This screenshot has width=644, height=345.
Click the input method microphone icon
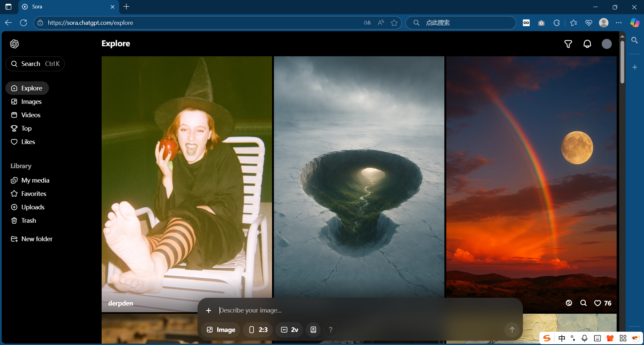584,338
